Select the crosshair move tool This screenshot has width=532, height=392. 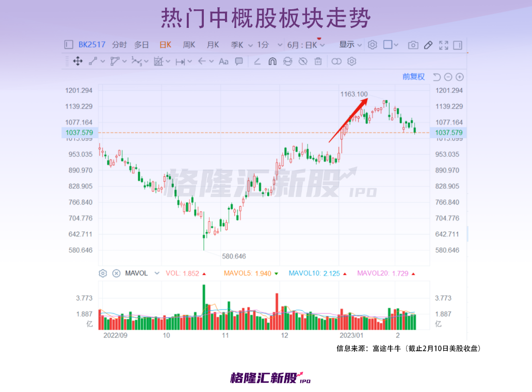[78, 61]
